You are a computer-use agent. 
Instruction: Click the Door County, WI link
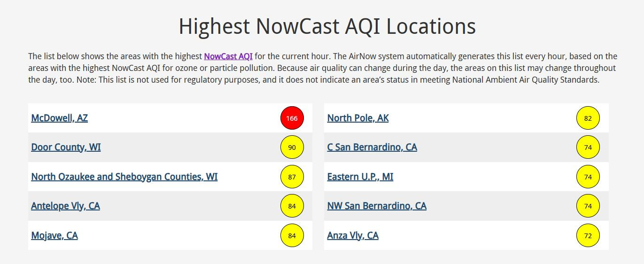[66, 147]
